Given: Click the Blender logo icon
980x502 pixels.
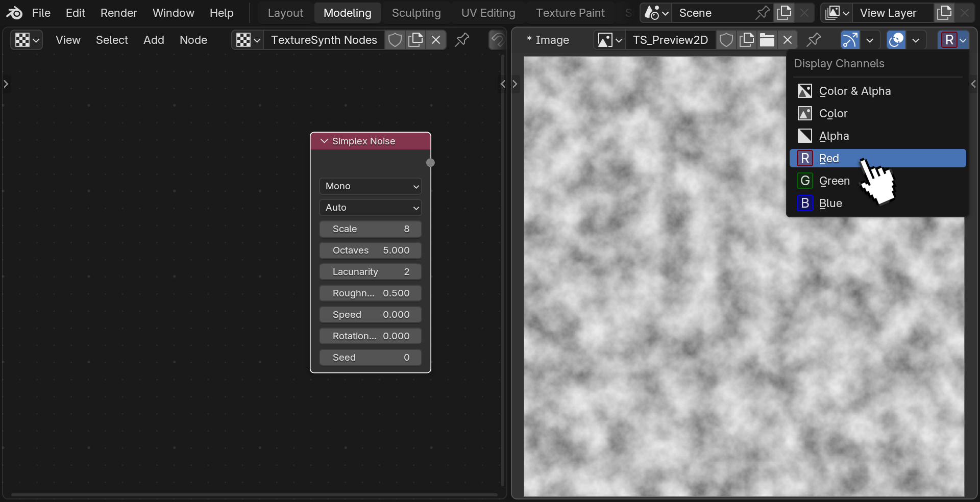Looking at the screenshot, I should click(14, 13).
